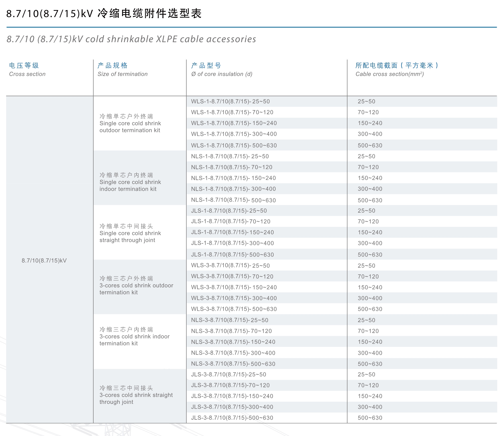Select model WLS-3-8.7/10(8.7/15)-300~400
504x436 pixels.
[x=234, y=298]
